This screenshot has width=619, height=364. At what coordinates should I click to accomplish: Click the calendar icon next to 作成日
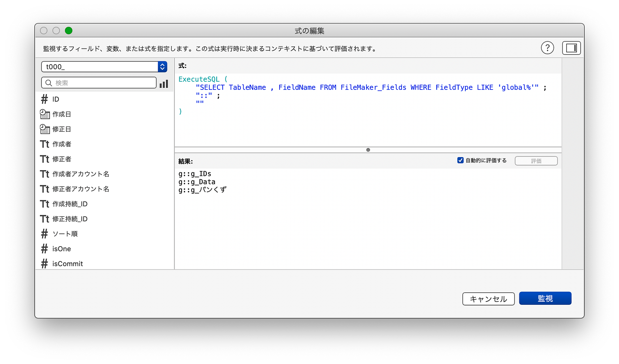[45, 114]
